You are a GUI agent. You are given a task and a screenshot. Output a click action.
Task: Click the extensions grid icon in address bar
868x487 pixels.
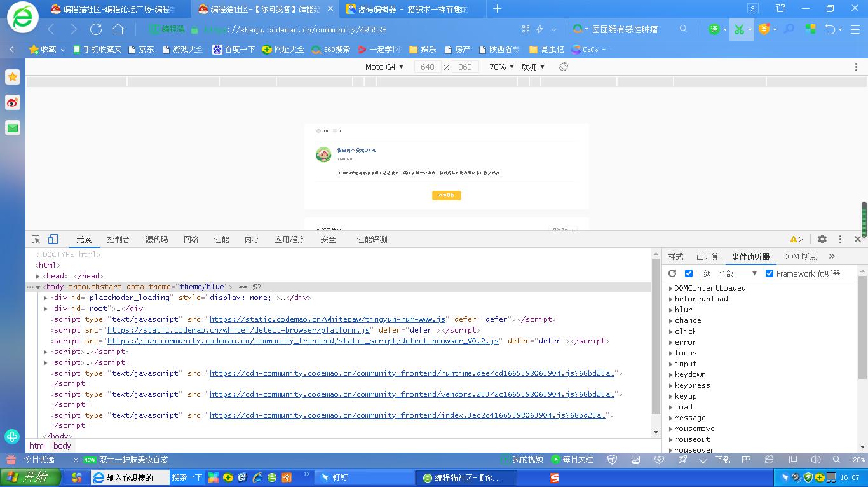click(x=526, y=29)
